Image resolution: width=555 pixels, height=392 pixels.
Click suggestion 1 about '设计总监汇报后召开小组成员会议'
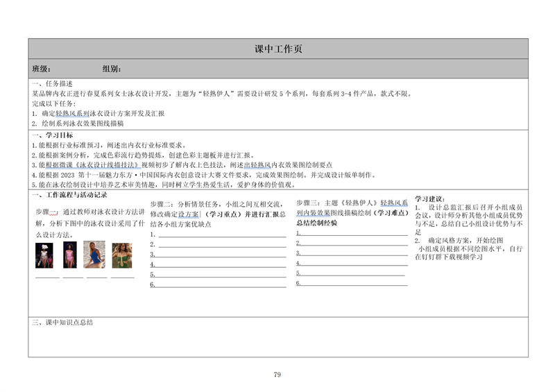click(x=469, y=219)
